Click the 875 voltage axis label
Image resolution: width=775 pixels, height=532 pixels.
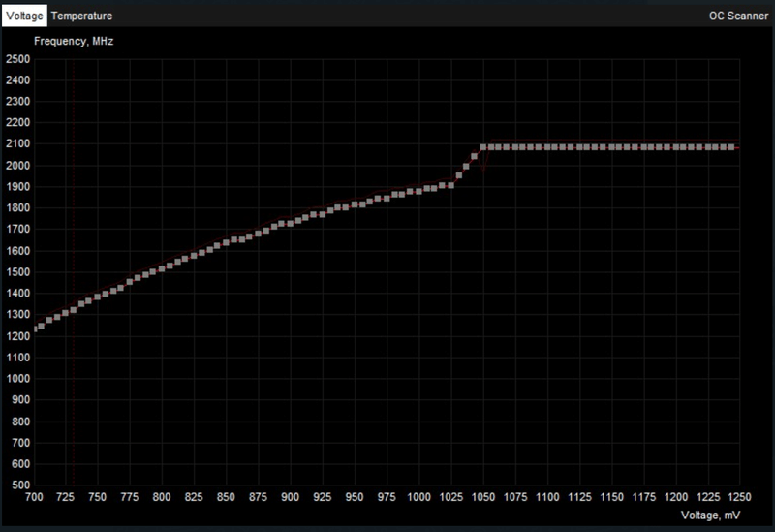(x=258, y=497)
